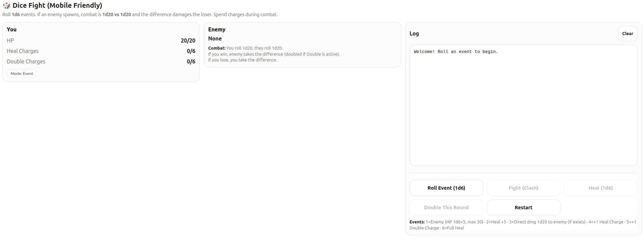Click the Heal Charges label
The height and width of the screenshot is (245, 644).
(23, 51)
